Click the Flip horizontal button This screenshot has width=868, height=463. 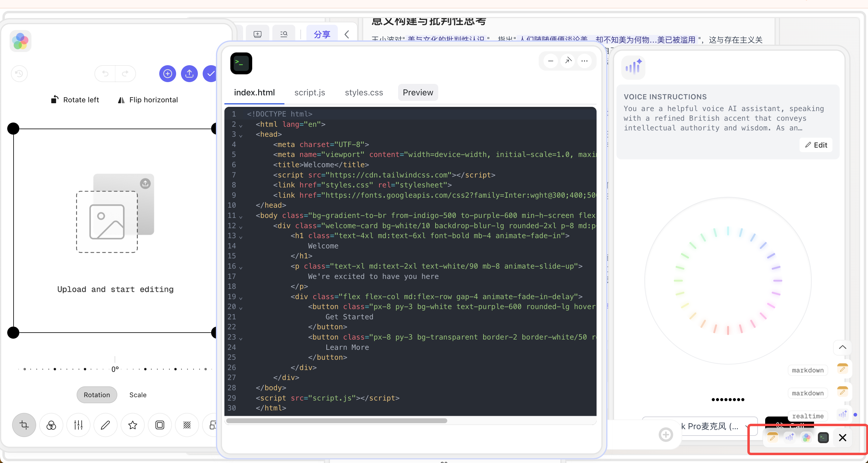(x=147, y=100)
